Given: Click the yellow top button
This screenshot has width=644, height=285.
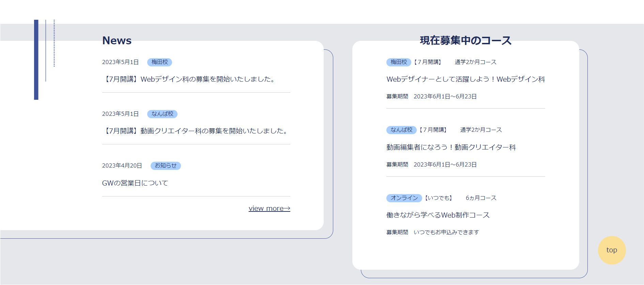Looking at the screenshot, I should coord(612,250).
